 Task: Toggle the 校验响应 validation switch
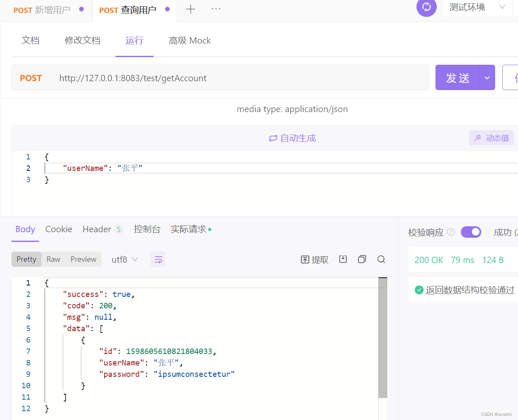[x=471, y=232]
